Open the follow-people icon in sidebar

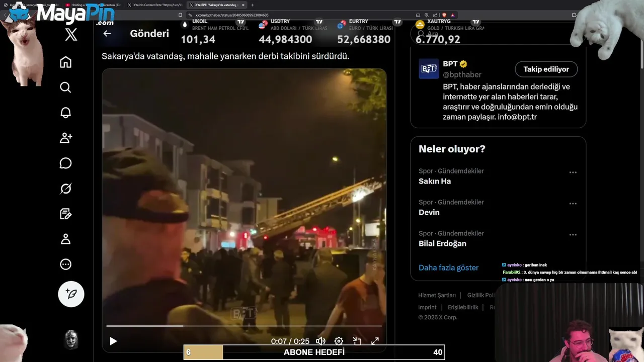coord(65,138)
